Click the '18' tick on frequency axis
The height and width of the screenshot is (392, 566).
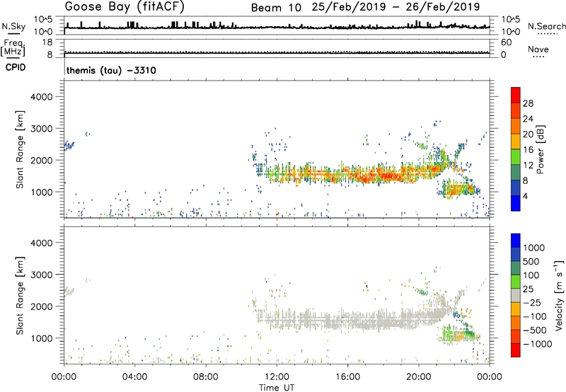[x=47, y=42]
